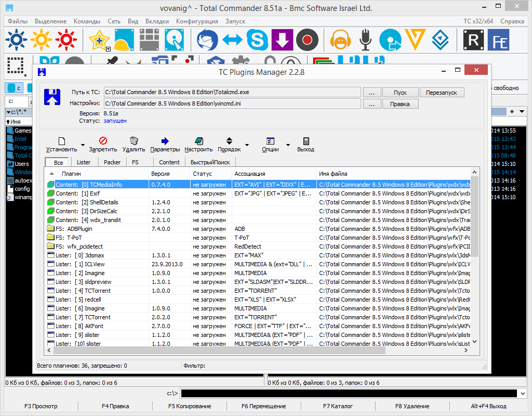
Task: Click the Удалить trash can icon
Action: click(134, 141)
